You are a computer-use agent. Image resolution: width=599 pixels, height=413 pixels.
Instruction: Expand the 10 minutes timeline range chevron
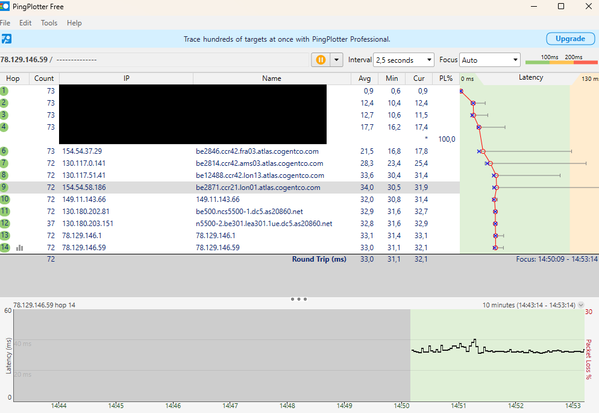(x=581, y=305)
